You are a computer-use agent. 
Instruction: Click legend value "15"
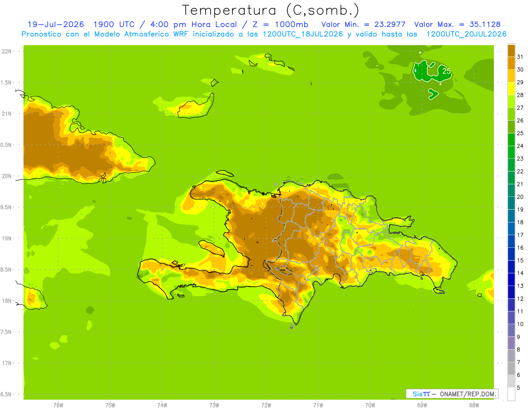[520, 260]
